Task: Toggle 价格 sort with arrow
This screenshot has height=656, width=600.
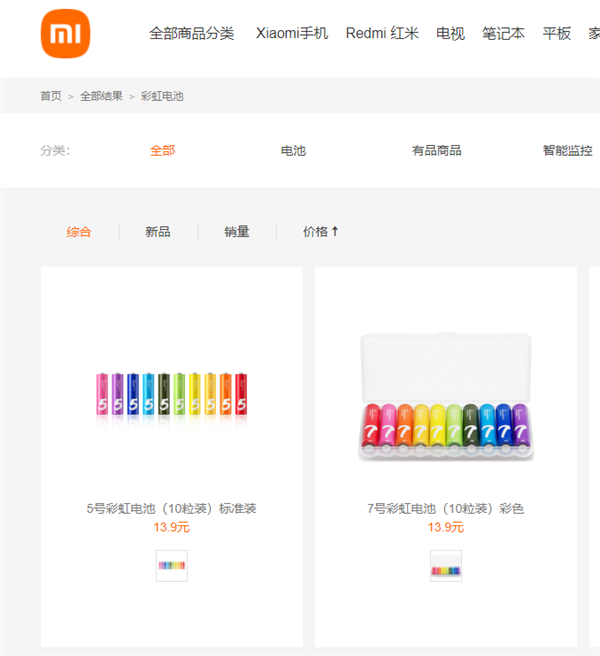Action: [321, 232]
